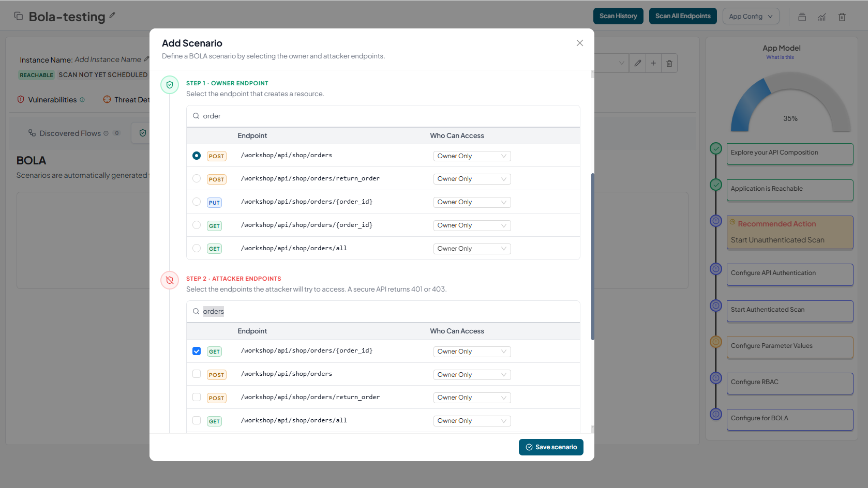This screenshot has width=868, height=488.
Task: Click the trash icon in top toolbar
Action: [x=842, y=17]
